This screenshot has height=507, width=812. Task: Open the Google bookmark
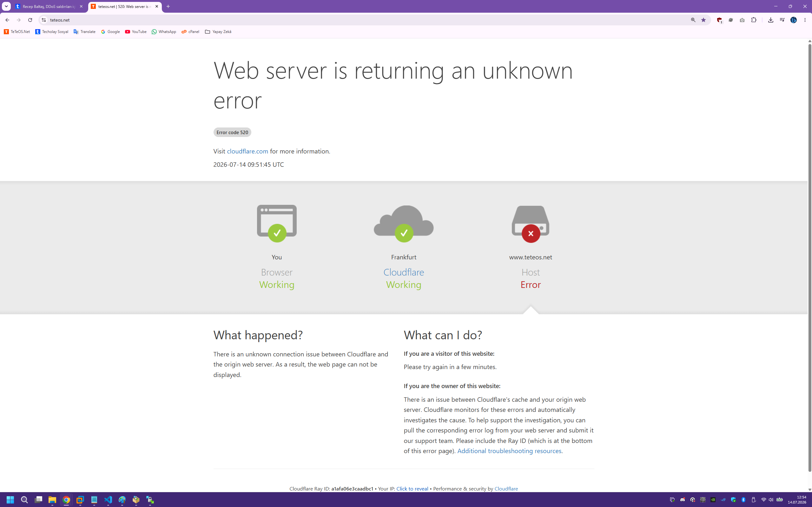110,31
